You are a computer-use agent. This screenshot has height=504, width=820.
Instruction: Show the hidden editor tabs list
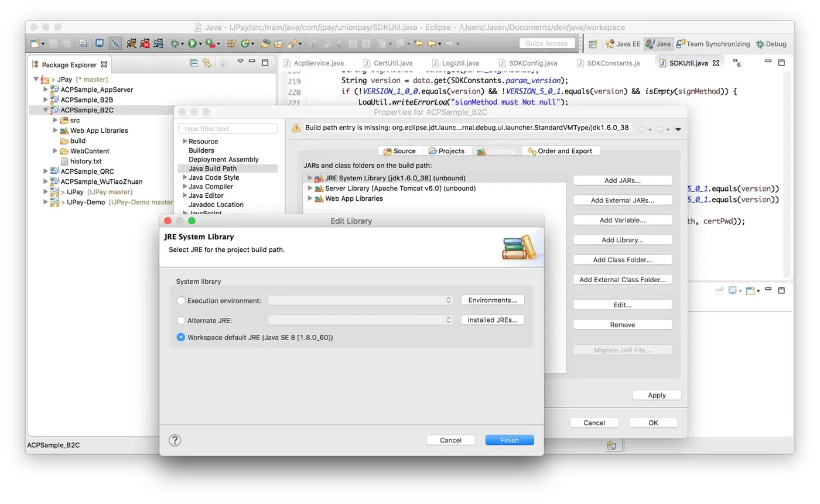737,63
